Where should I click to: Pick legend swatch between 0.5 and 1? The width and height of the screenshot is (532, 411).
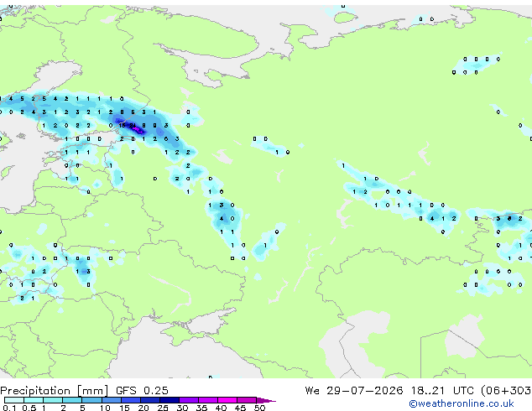34,400
